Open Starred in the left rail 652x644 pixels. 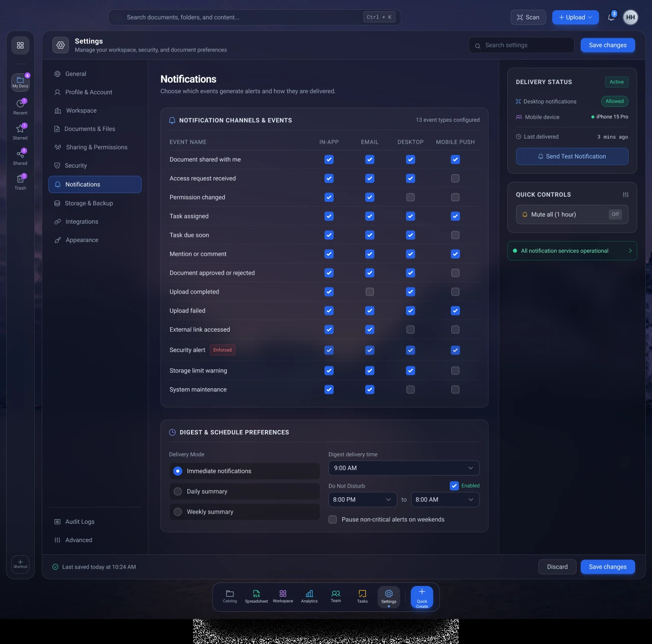tap(20, 132)
